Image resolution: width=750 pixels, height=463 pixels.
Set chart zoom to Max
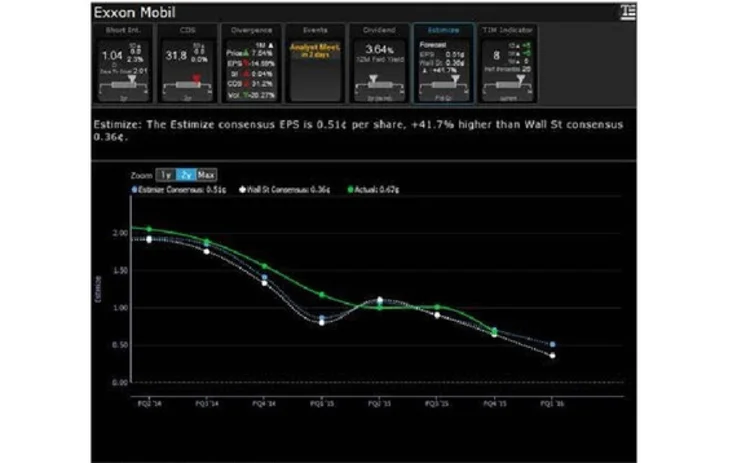[x=206, y=175]
